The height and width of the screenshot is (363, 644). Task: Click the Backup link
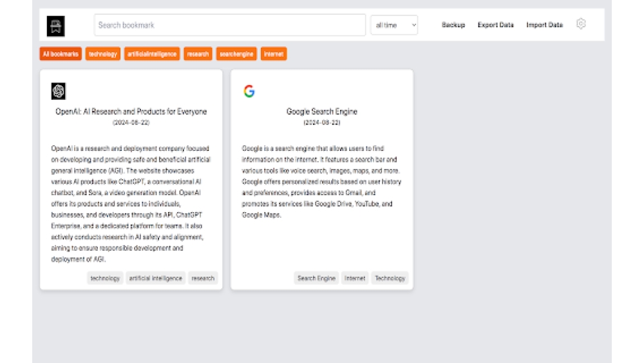pos(453,25)
